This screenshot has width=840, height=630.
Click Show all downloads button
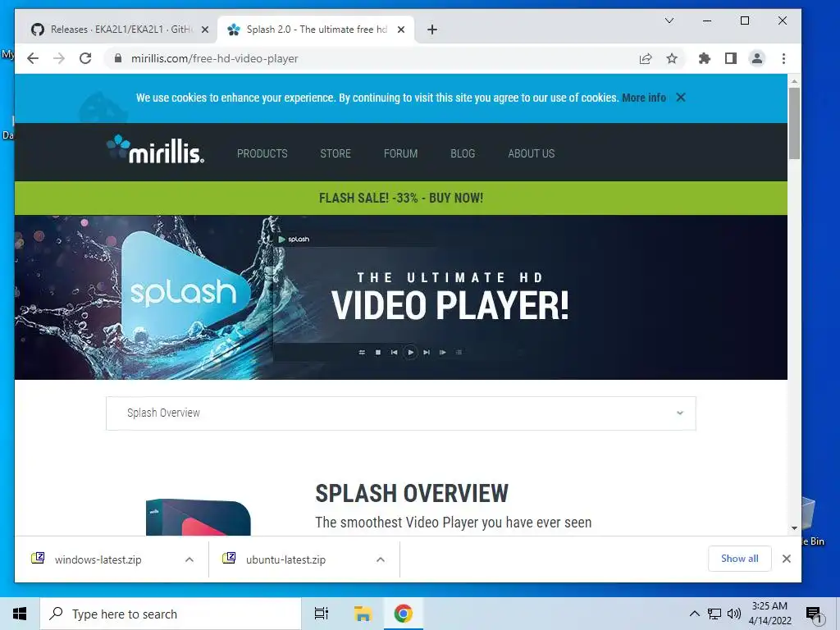coord(739,559)
